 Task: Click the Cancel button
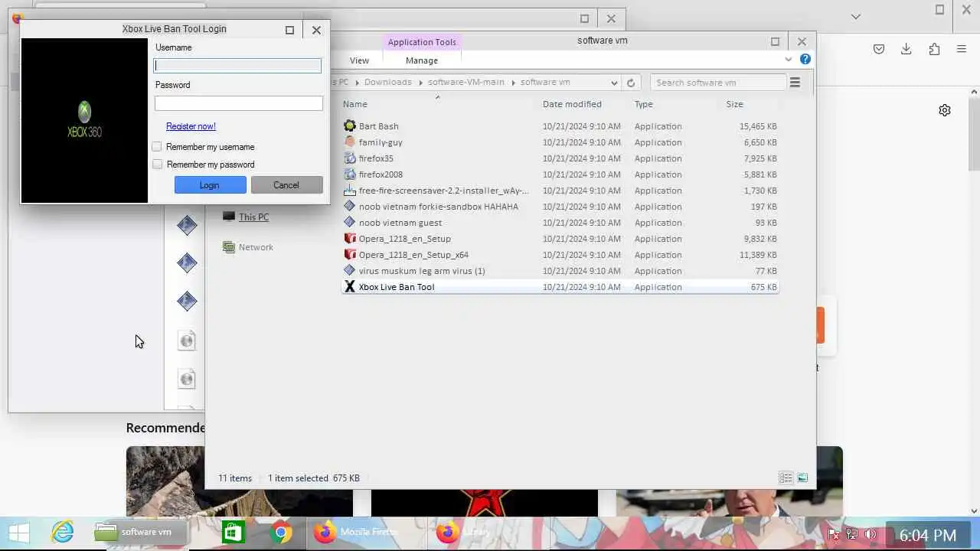click(x=286, y=185)
